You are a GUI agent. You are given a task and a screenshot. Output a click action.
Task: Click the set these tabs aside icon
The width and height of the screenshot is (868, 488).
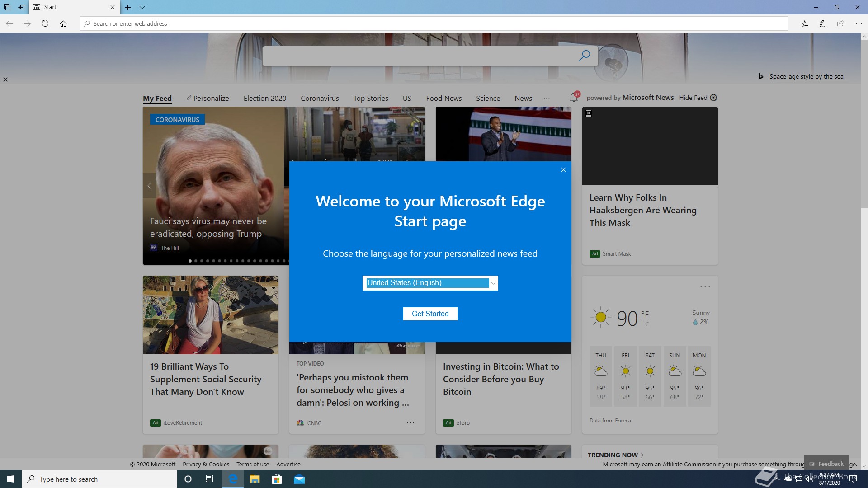pos(22,7)
